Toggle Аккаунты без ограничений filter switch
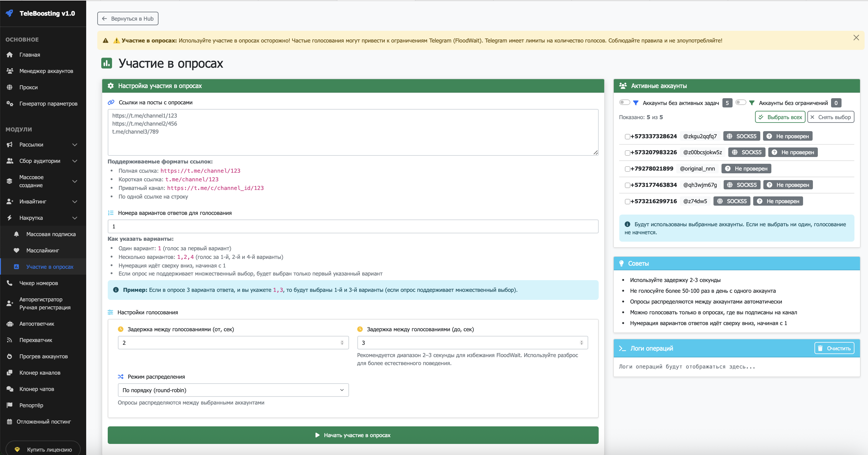Viewport: 868px width, 455px height. [x=740, y=103]
